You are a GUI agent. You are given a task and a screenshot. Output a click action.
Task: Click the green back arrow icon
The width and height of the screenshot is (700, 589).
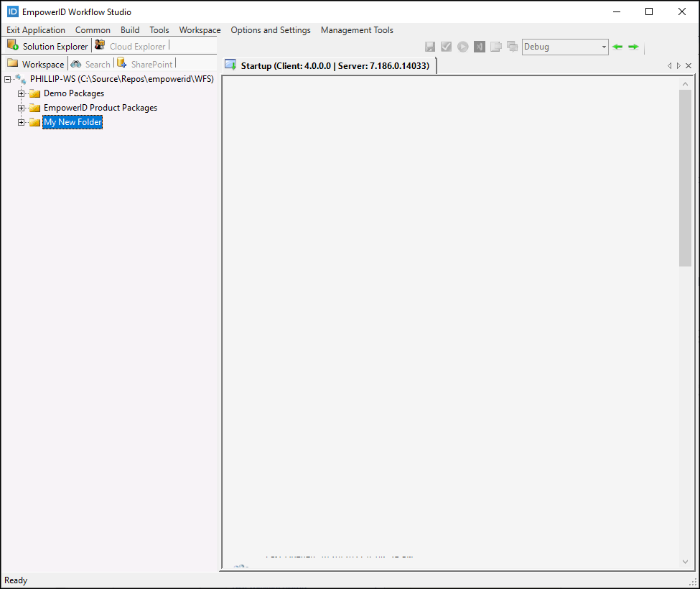pyautogui.click(x=617, y=47)
